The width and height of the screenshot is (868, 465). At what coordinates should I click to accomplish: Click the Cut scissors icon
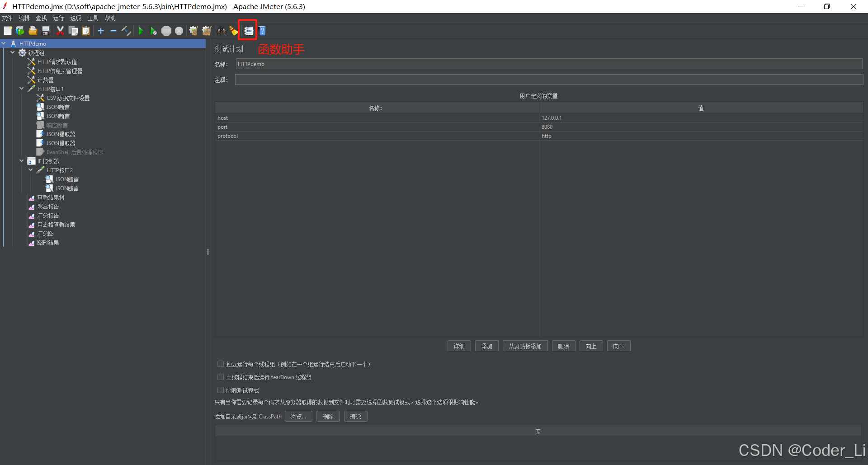click(60, 31)
